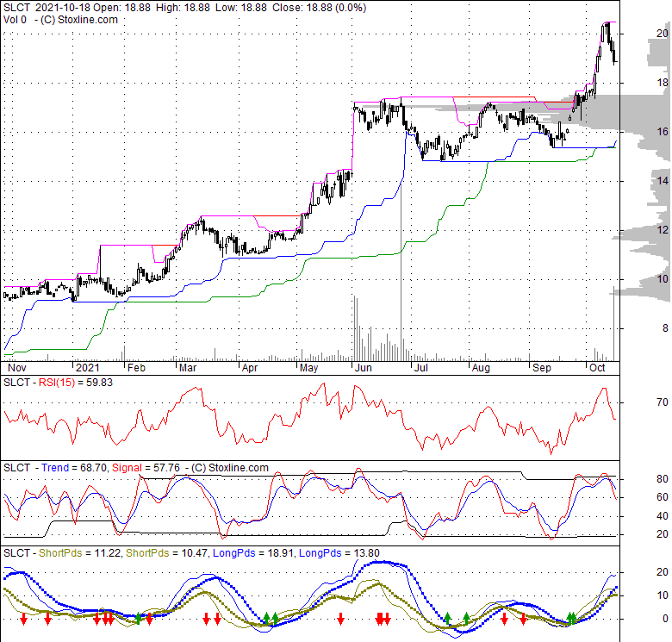The height and width of the screenshot is (642, 672).
Task: Click the 60 label on Trend panel axis
Action: pyautogui.click(x=663, y=497)
